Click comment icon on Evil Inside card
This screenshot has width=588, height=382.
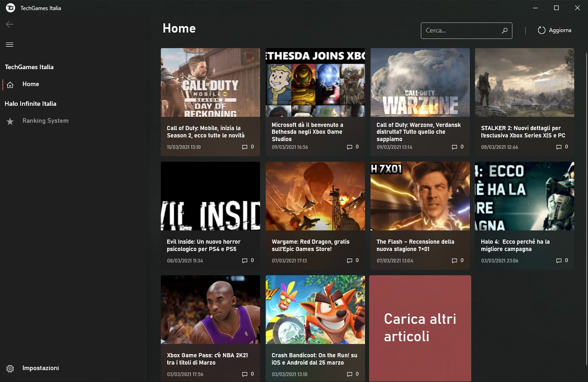coord(245,261)
